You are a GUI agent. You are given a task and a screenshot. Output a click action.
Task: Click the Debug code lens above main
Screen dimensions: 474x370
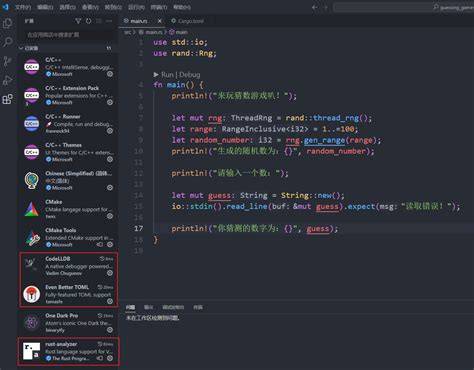190,74
